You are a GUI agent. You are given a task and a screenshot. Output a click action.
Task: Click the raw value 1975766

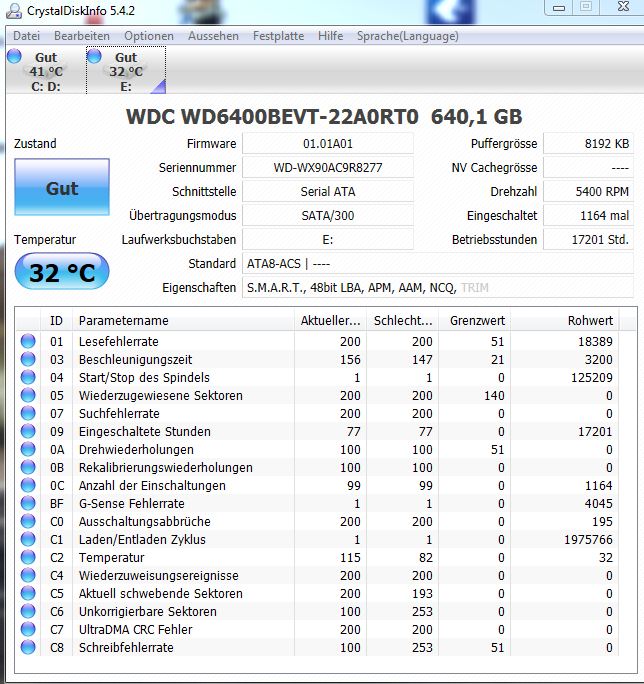point(588,539)
